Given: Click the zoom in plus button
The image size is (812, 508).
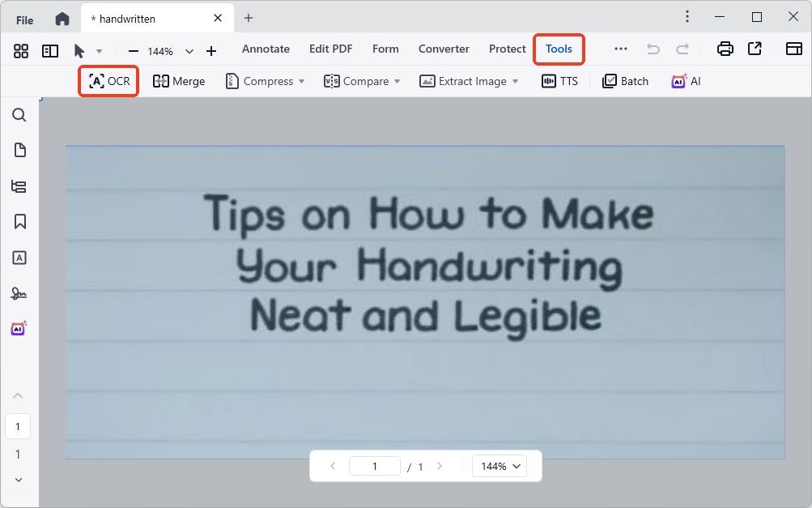Looking at the screenshot, I should click(211, 51).
